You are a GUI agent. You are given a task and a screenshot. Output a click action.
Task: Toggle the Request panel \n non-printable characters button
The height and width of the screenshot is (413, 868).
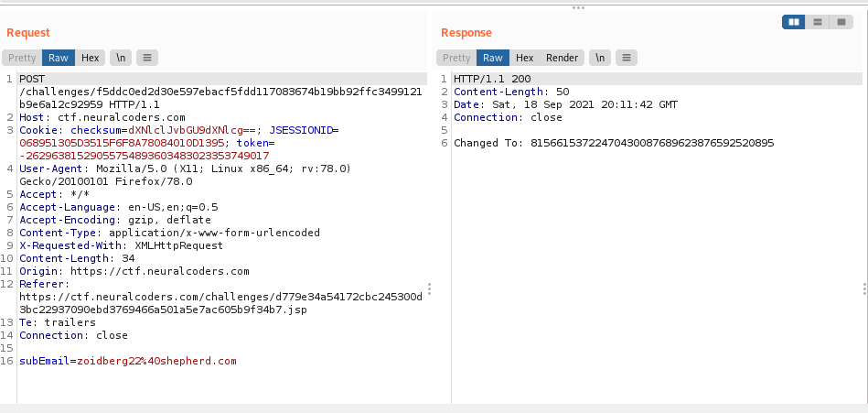pyautogui.click(x=121, y=58)
